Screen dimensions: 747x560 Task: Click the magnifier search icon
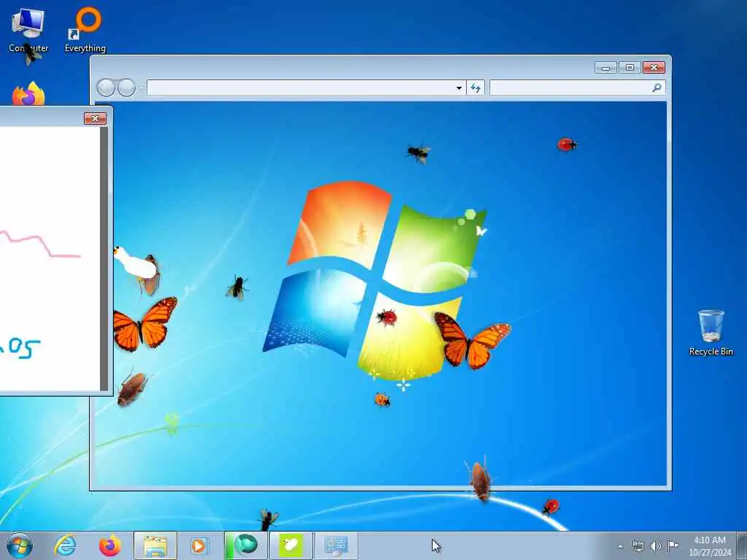[657, 87]
